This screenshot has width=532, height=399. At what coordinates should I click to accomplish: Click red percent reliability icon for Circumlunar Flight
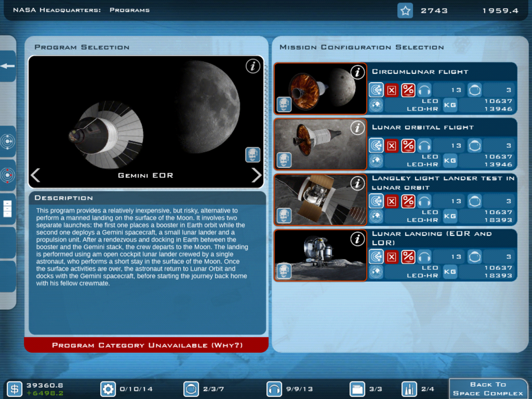point(408,90)
